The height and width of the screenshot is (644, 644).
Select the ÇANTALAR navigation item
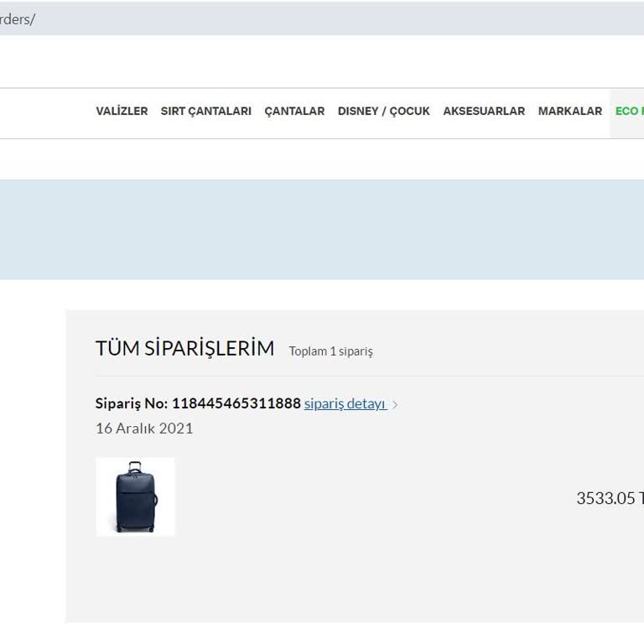pyautogui.click(x=294, y=112)
